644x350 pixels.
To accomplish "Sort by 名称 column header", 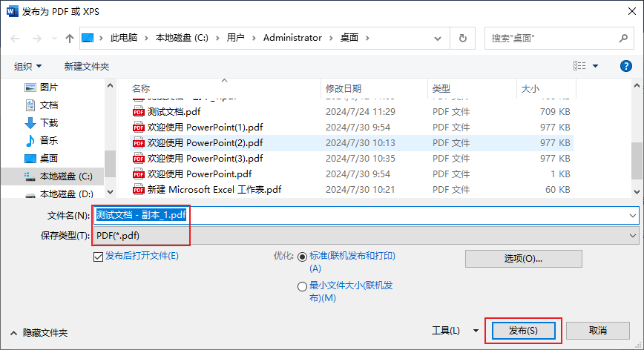I will click(x=141, y=89).
